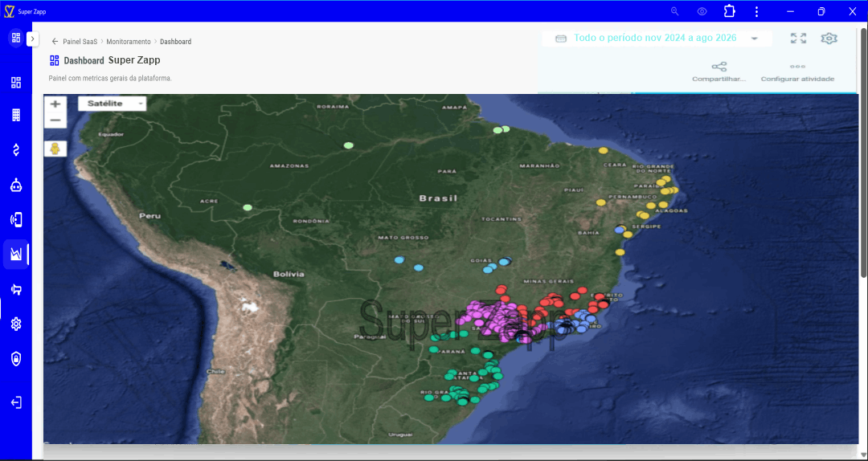Open the building companies icon in sidebar
Image resolution: width=868 pixels, height=461 pixels.
tap(16, 115)
